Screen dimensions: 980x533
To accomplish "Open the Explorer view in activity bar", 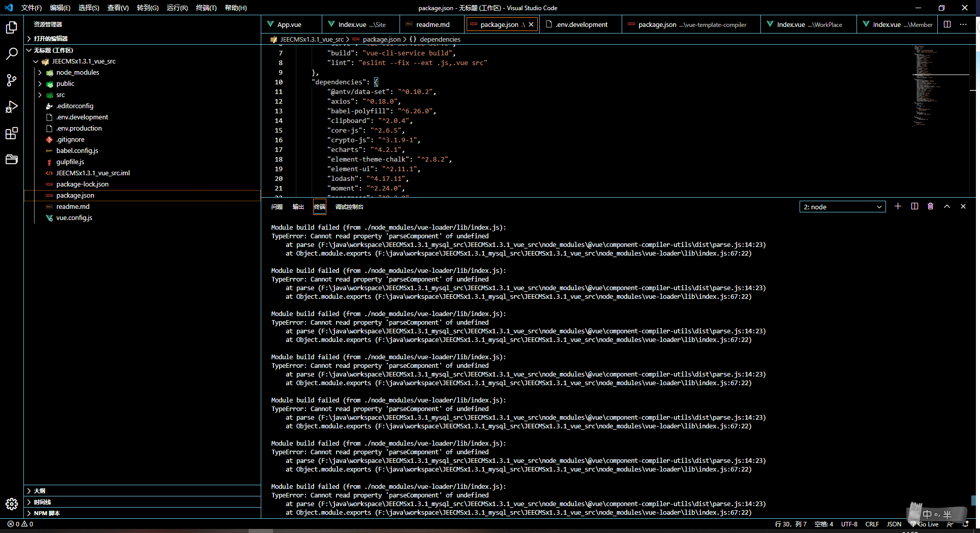I will point(11,27).
